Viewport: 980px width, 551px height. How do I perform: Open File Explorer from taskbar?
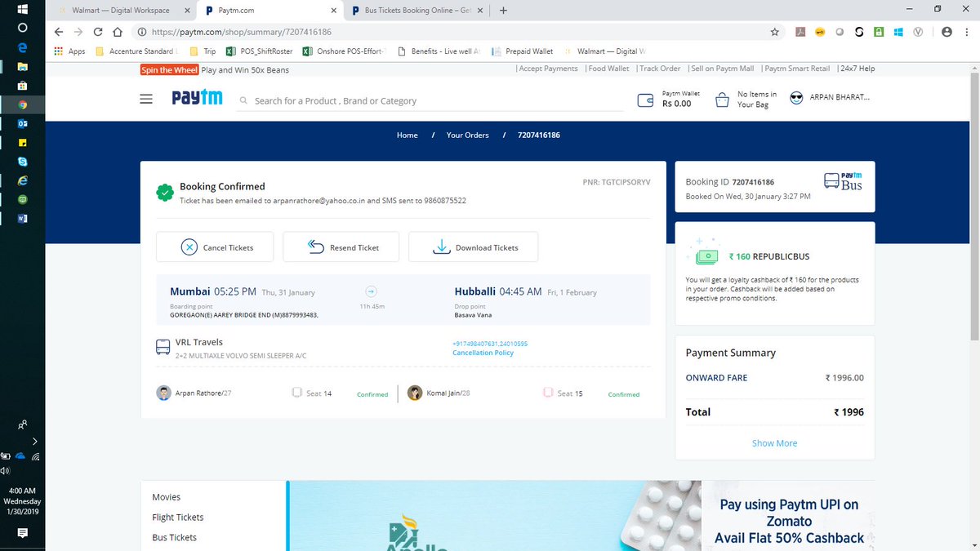pyautogui.click(x=23, y=66)
